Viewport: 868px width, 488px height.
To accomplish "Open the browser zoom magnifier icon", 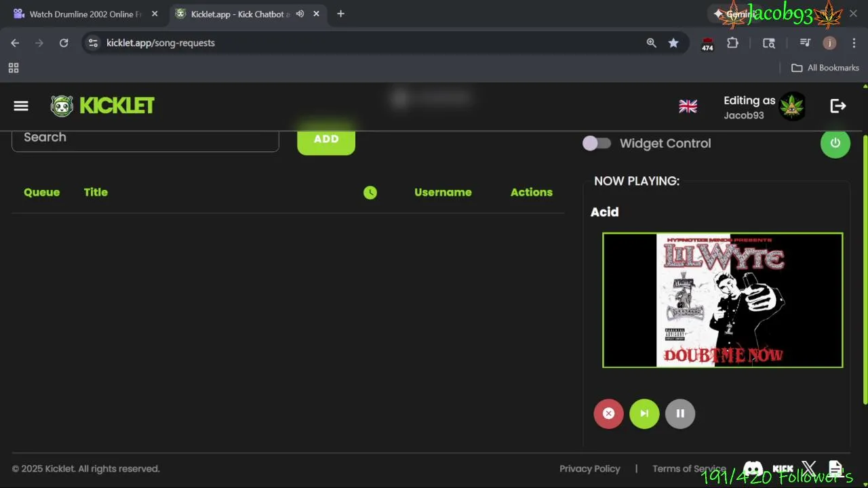I will [x=652, y=43].
